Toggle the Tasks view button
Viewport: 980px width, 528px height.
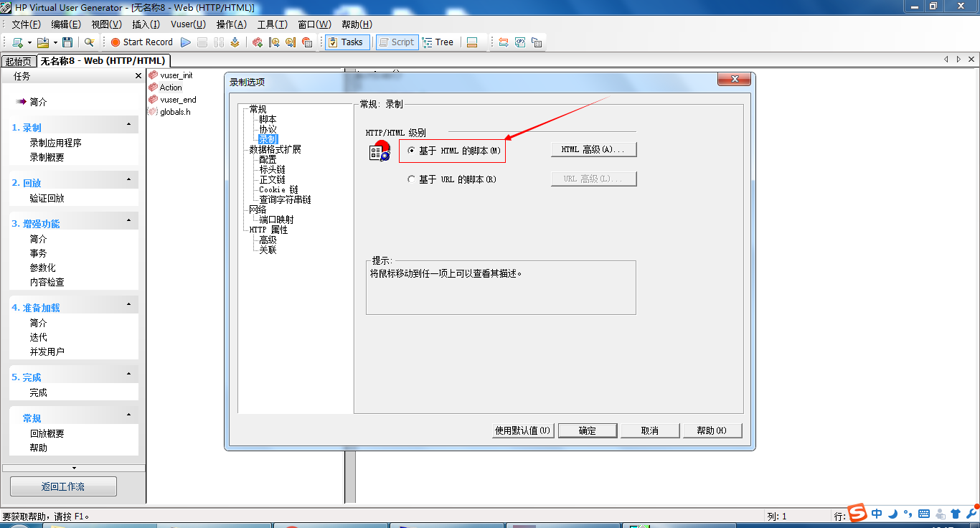click(348, 42)
